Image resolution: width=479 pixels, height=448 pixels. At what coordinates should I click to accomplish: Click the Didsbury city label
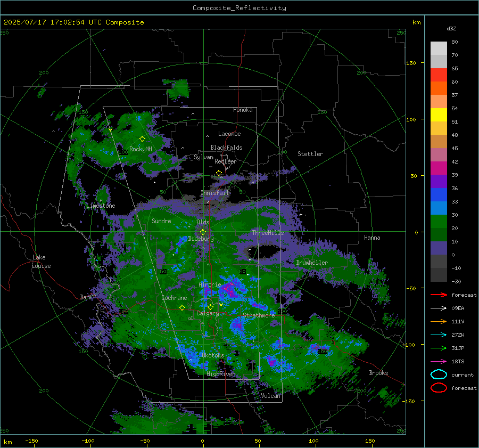pyautogui.click(x=201, y=239)
